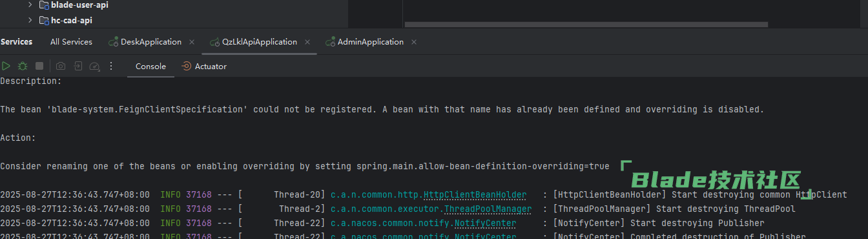Switch to the All Services tab
This screenshot has width=868, height=239.
[x=71, y=42]
